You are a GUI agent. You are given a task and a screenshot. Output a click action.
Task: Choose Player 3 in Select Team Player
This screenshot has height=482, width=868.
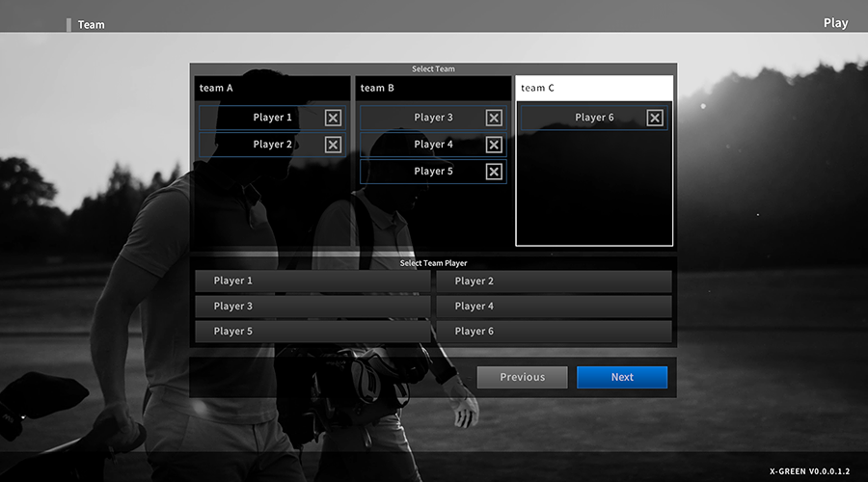coord(312,306)
